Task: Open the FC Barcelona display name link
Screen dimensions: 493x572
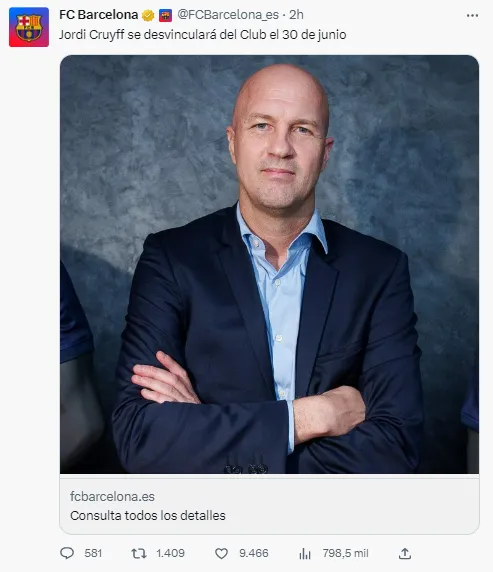Action: click(99, 15)
